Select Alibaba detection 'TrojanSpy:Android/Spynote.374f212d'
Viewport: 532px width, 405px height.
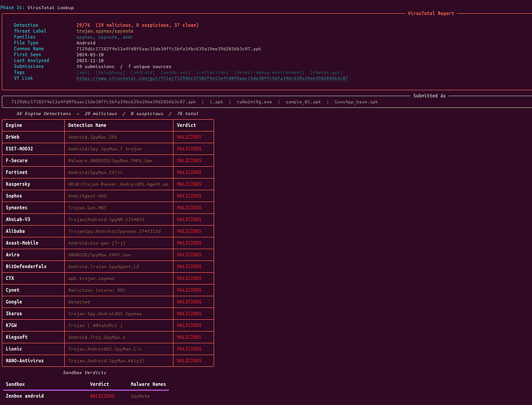point(114,231)
